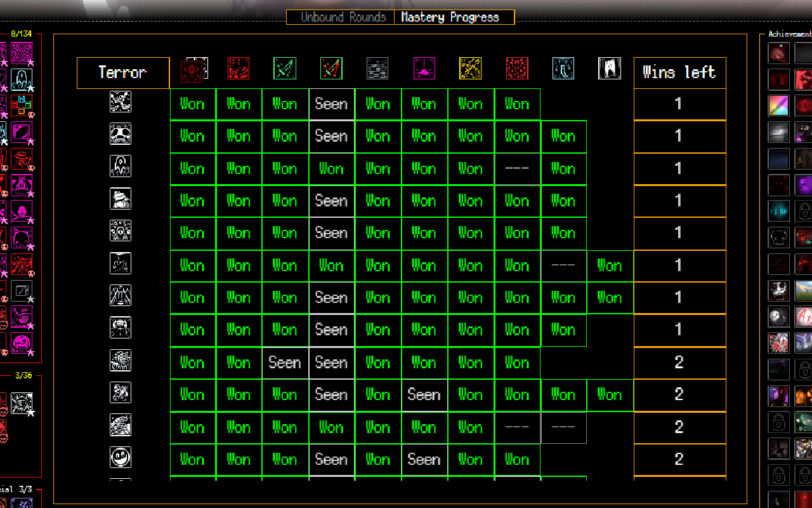812x508 pixels.
Task: Select the grey fog column header icon
Action: [x=377, y=68]
